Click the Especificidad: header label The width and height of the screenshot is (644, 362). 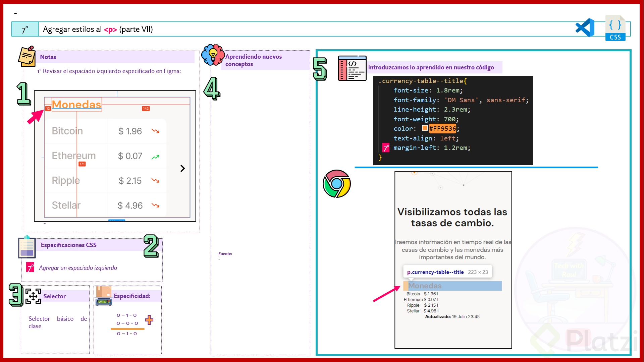click(x=132, y=296)
